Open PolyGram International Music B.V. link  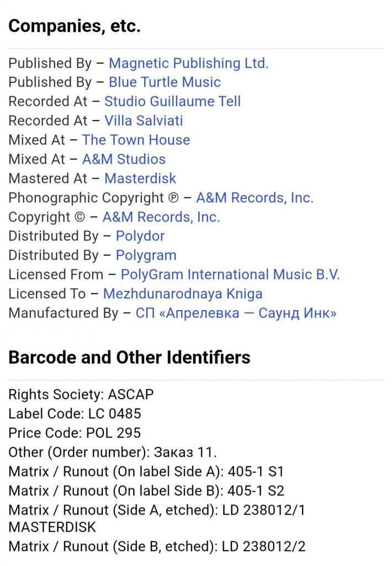(x=230, y=275)
